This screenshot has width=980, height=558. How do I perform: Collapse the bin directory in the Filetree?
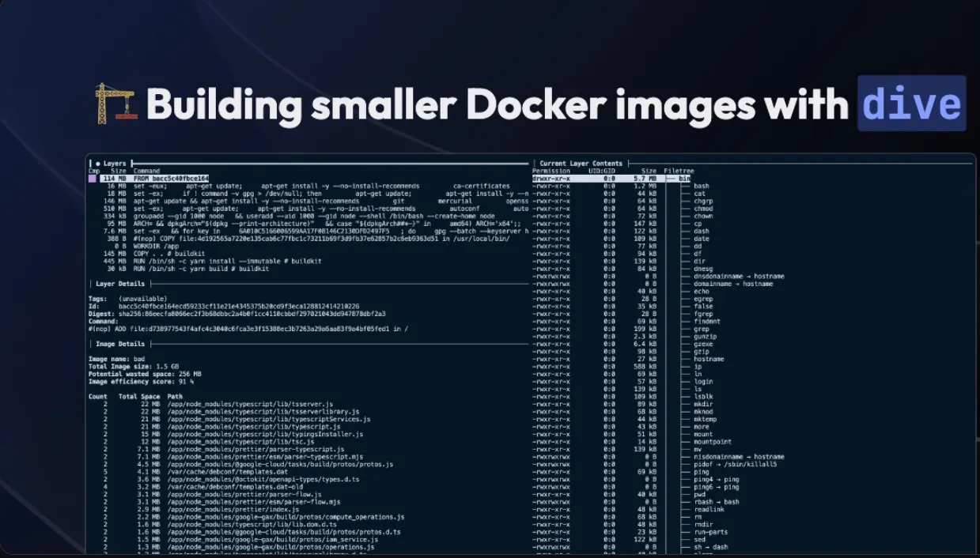pos(683,179)
